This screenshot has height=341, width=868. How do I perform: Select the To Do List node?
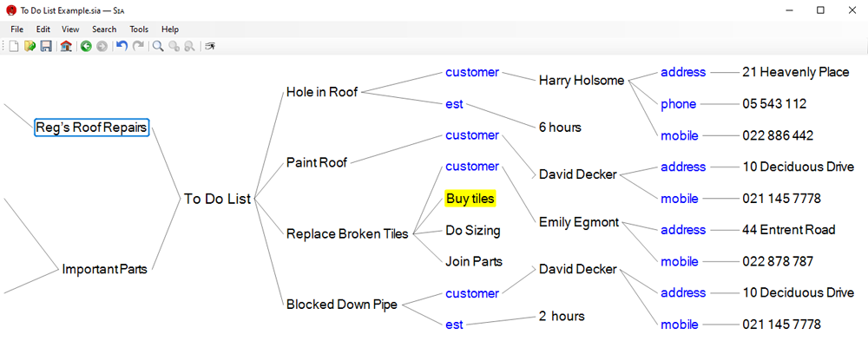click(x=218, y=199)
